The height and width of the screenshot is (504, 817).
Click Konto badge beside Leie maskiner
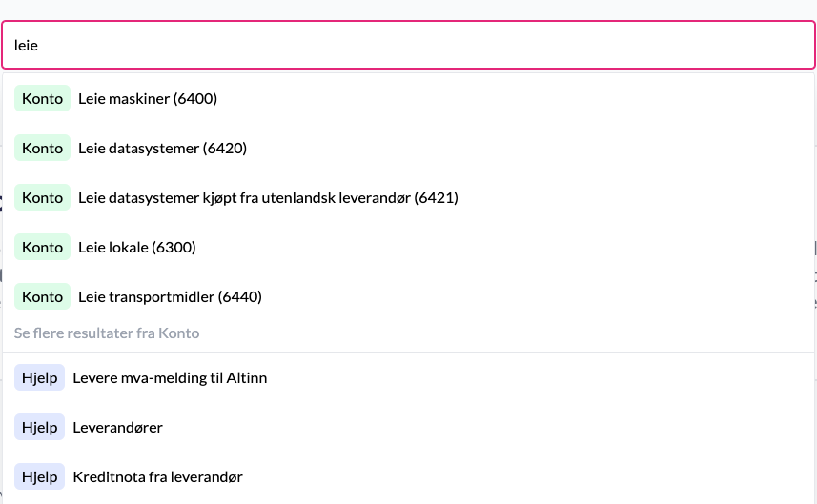coord(42,99)
